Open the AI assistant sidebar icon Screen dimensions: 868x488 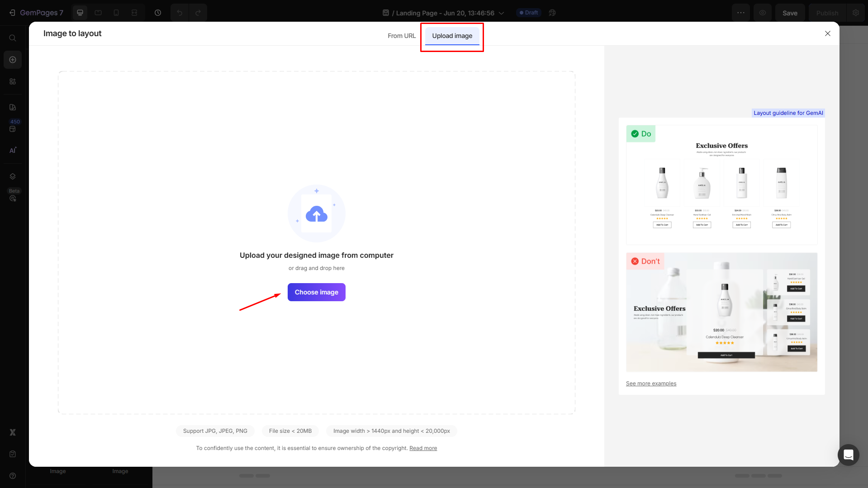[x=13, y=150]
